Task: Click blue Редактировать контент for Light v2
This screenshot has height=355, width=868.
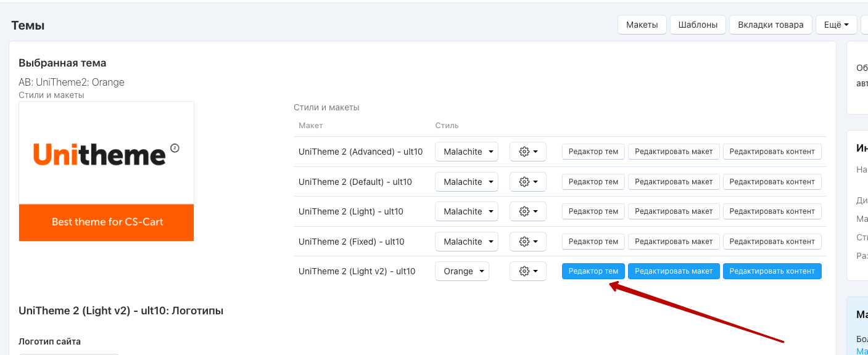Action: pos(772,271)
